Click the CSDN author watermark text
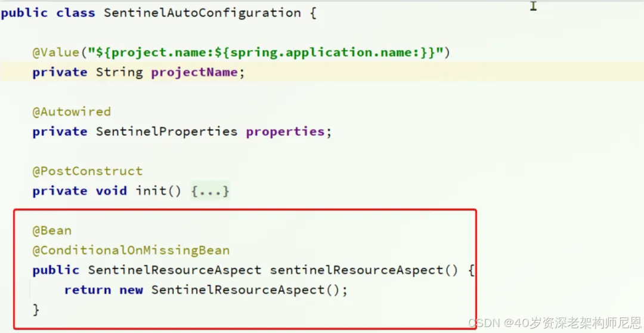 coord(555,323)
